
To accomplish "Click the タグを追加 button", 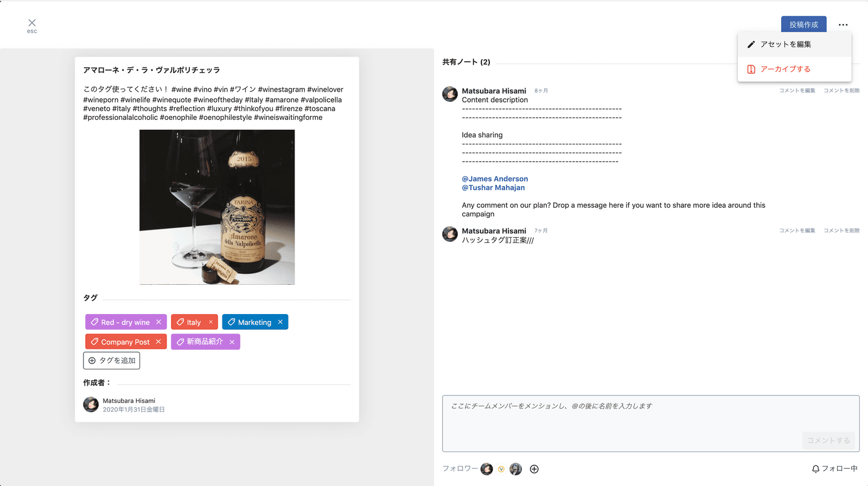I will pyautogui.click(x=112, y=361).
